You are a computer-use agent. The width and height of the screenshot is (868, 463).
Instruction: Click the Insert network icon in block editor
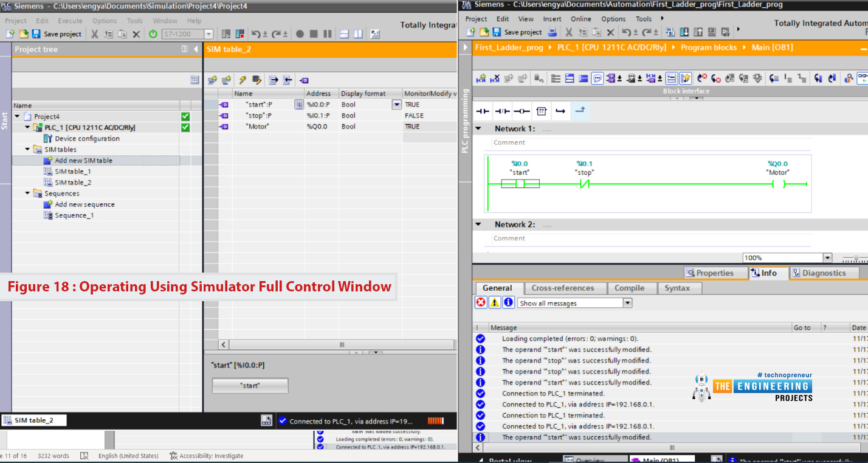(x=481, y=78)
